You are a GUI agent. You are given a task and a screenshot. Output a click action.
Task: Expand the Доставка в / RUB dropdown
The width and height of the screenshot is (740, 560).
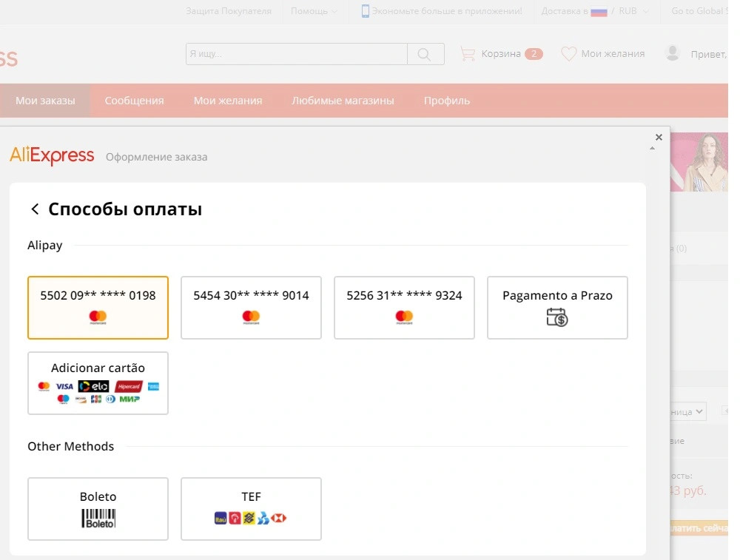[x=595, y=11]
